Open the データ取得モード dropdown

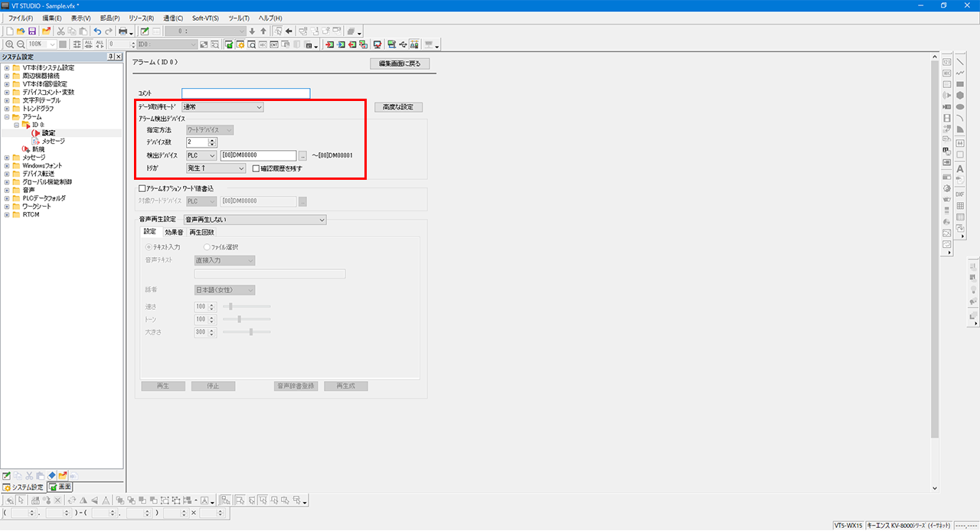click(x=223, y=108)
